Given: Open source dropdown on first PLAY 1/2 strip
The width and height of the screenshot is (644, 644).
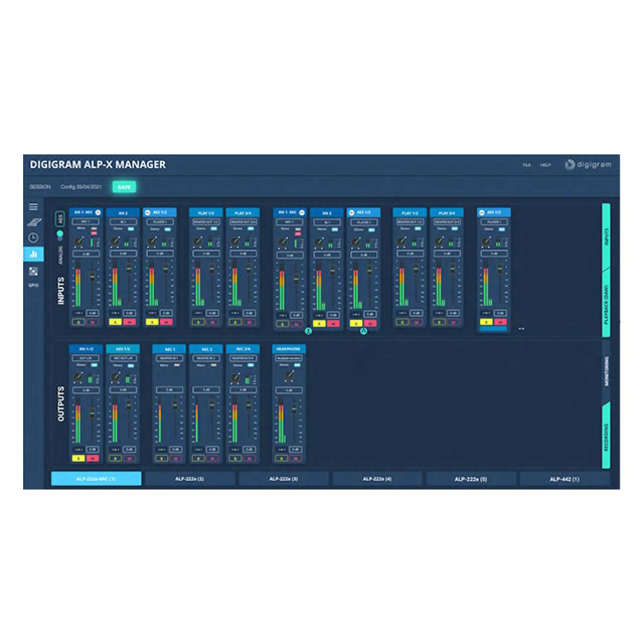Looking at the screenshot, I should click(x=206, y=222).
